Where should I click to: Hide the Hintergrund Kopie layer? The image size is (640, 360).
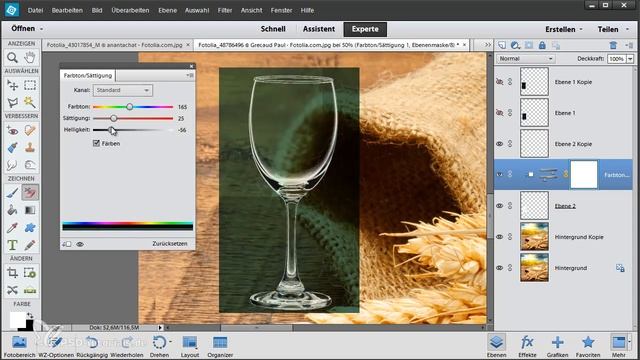(500, 237)
